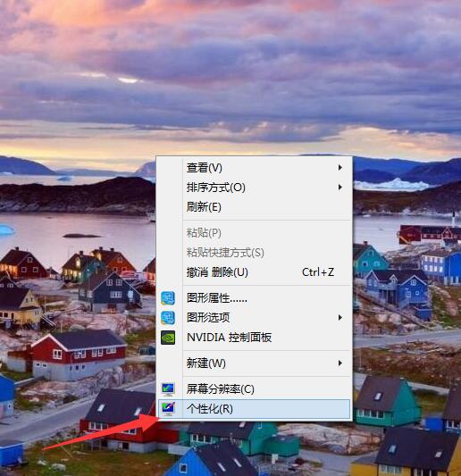The image size is (461, 476).
Task: Expand the 图形选项 submenu arrow
Action: pos(340,318)
